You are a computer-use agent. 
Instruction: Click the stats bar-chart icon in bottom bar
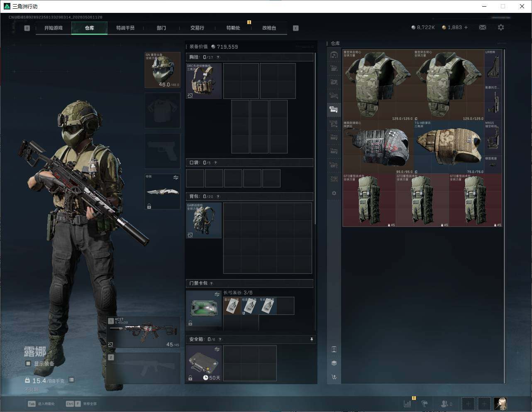pyautogui.click(x=408, y=403)
